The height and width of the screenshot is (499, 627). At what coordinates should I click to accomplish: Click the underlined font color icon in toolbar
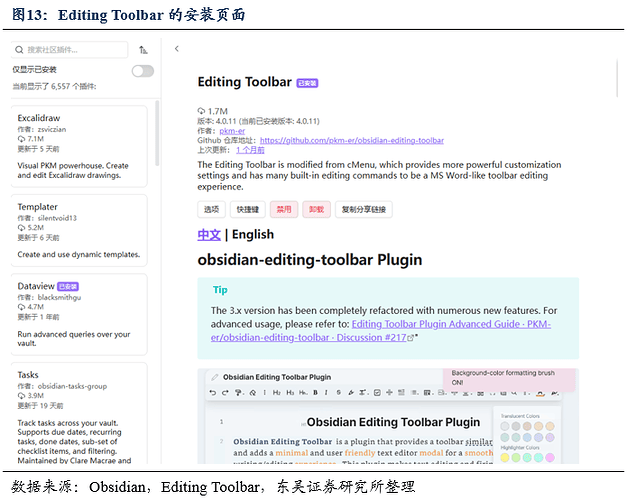(540, 393)
